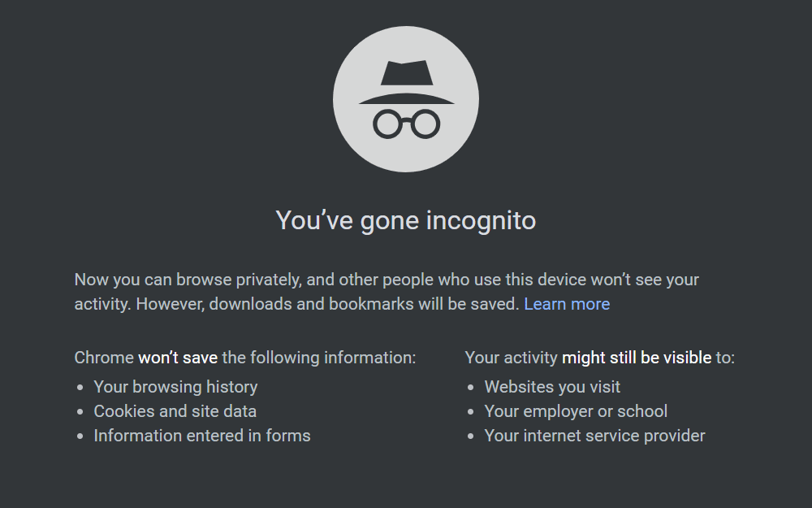Open the Learn more link
812x508 pixels.
[567, 303]
